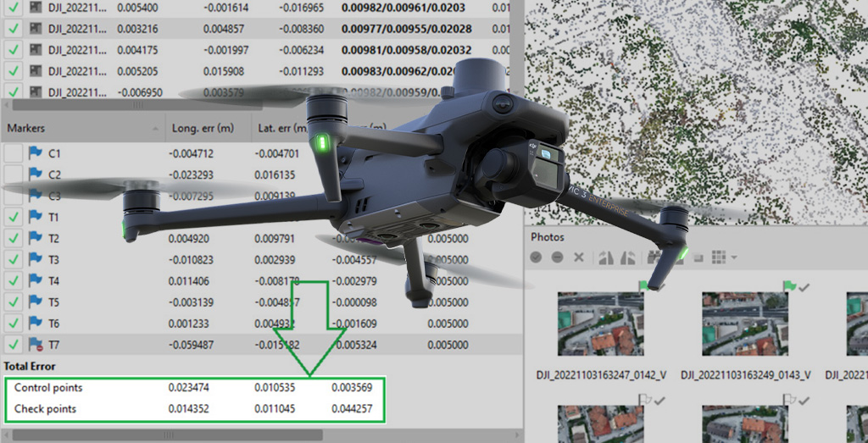
Task: Click the markers table horizontal scrollbar at the bottom
Action: pyautogui.click(x=167, y=435)
